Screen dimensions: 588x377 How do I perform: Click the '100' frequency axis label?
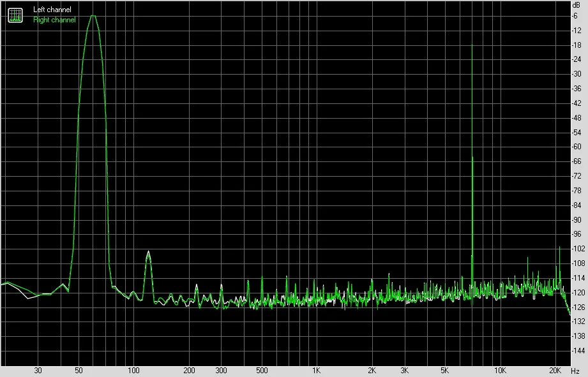click(133, 371)
